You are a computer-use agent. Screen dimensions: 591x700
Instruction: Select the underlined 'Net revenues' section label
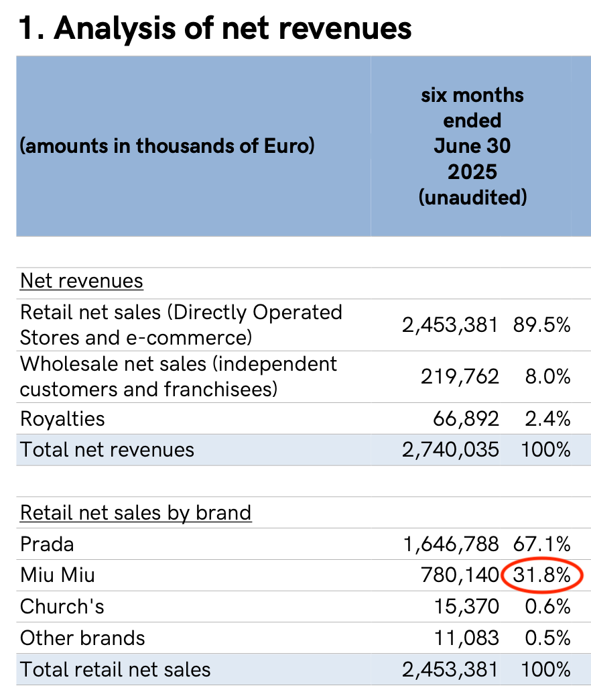[82, 281]
